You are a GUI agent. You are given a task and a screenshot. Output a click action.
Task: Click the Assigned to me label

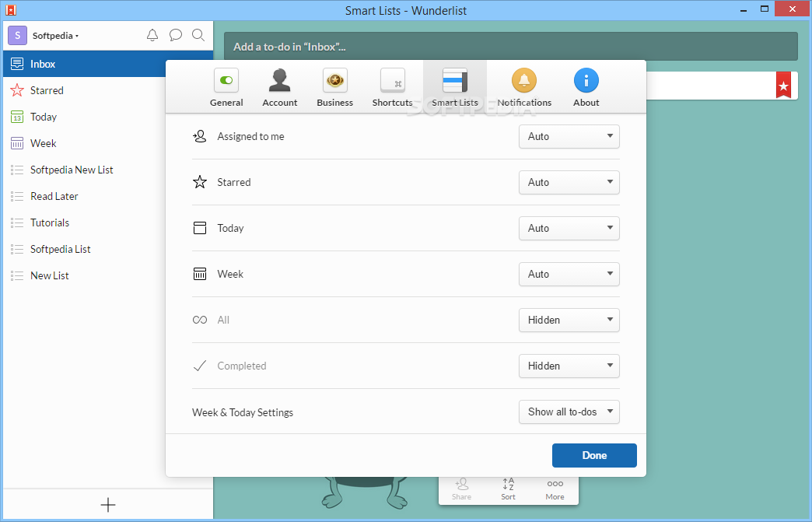tap(250, 136)
